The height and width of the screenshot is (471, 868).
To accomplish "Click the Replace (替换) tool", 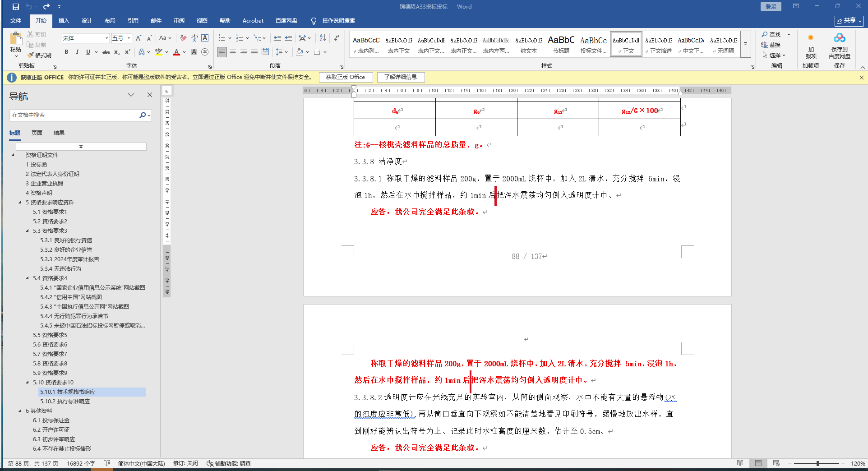I will (x=771, y=45).
